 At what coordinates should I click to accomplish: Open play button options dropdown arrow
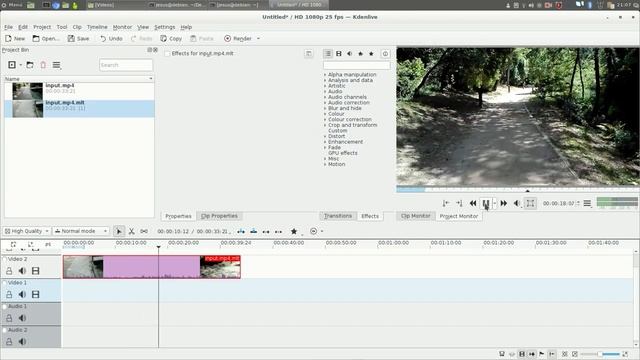[495, 203]
